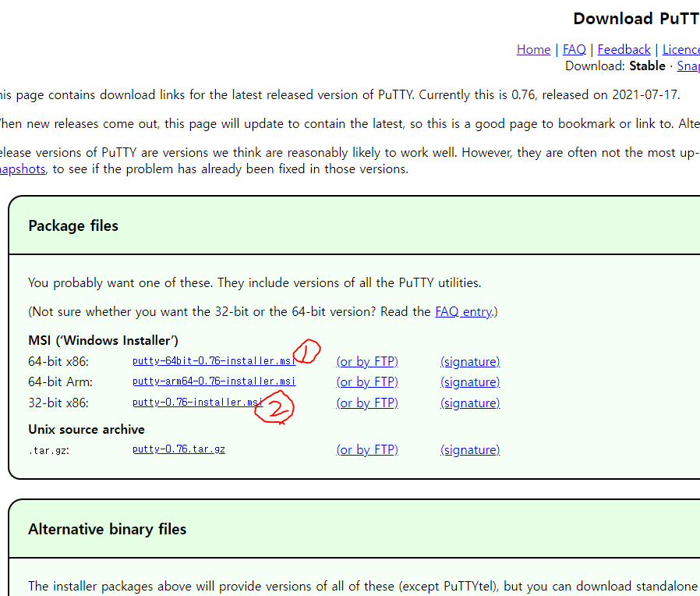Click 'You probably want one of these' sentence
Screen dimensions: 700x596
pyautogui.click(x=122, y=283)
